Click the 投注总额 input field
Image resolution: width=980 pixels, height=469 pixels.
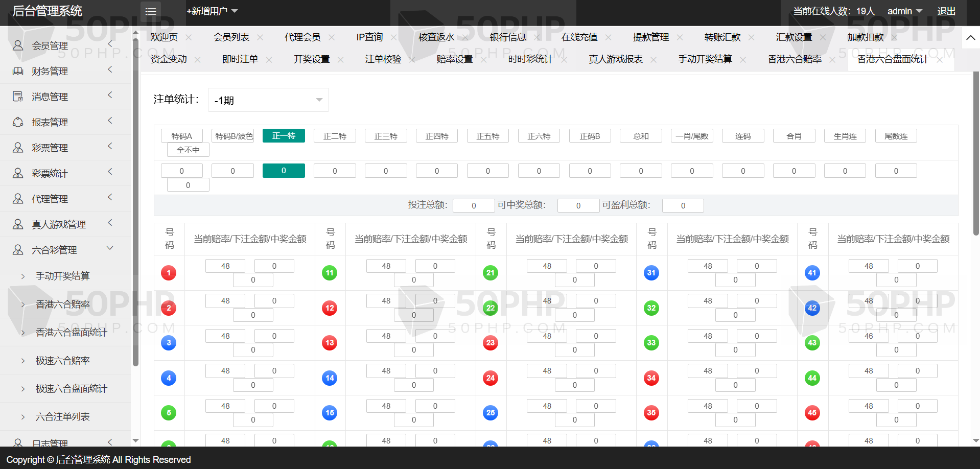[474, 205]
